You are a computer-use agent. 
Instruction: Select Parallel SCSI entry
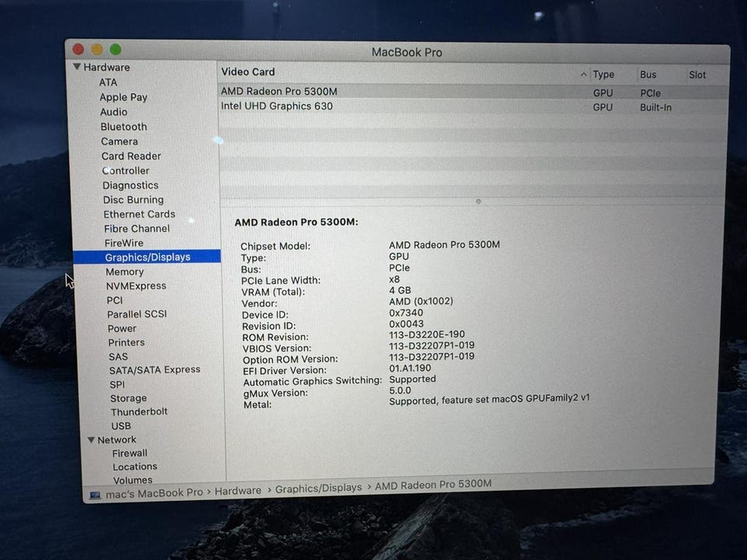(x=137, y=314)
